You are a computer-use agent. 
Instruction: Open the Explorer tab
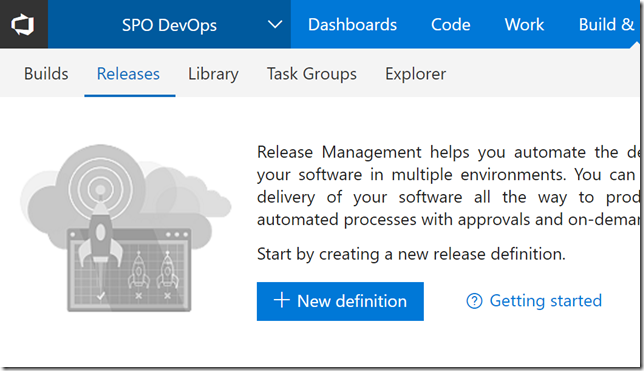pos(415,74)
